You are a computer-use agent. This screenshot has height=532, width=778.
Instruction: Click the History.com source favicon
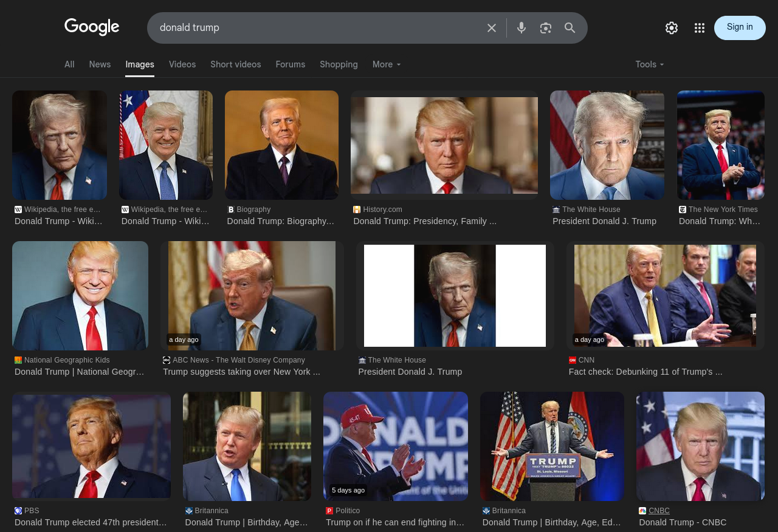click(357, 210)
